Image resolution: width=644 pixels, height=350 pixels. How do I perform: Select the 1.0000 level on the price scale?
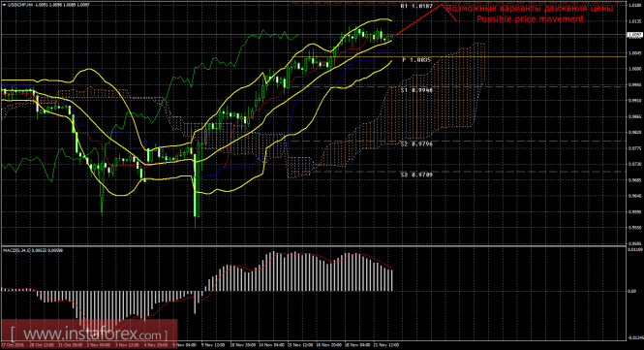click(635, 69)
